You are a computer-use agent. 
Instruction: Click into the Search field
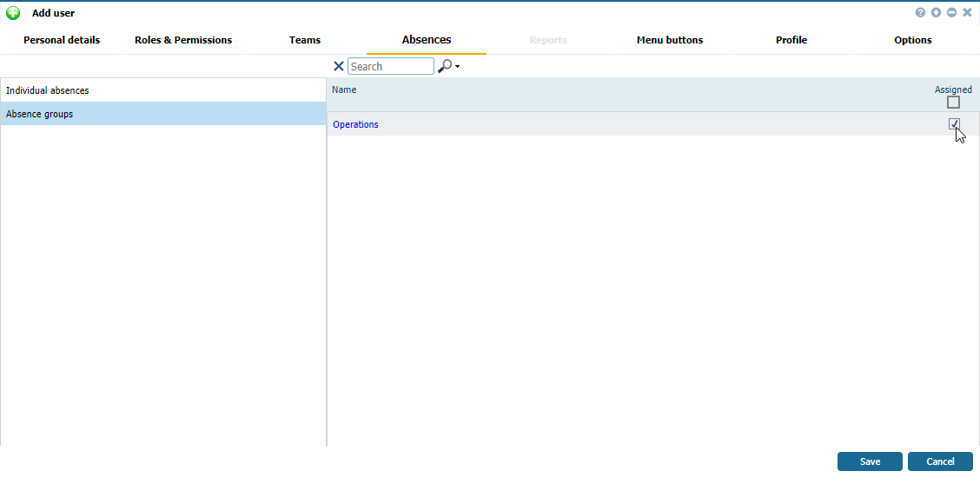coord(390,66)
